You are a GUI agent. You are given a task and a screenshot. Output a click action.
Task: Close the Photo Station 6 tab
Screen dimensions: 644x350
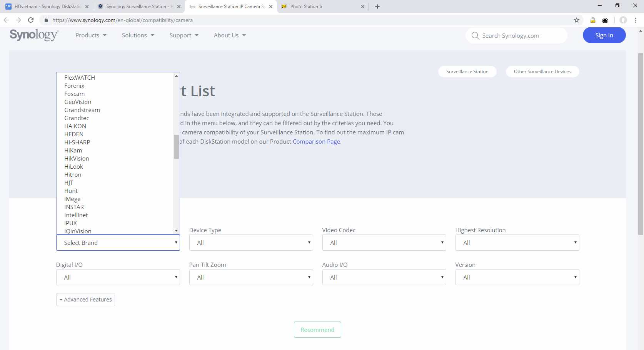363,7
